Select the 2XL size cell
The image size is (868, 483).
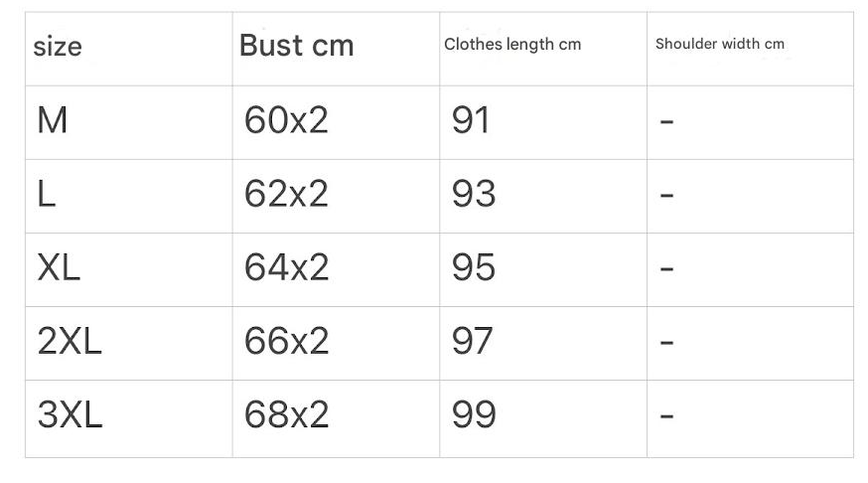[x=70, y=341]
